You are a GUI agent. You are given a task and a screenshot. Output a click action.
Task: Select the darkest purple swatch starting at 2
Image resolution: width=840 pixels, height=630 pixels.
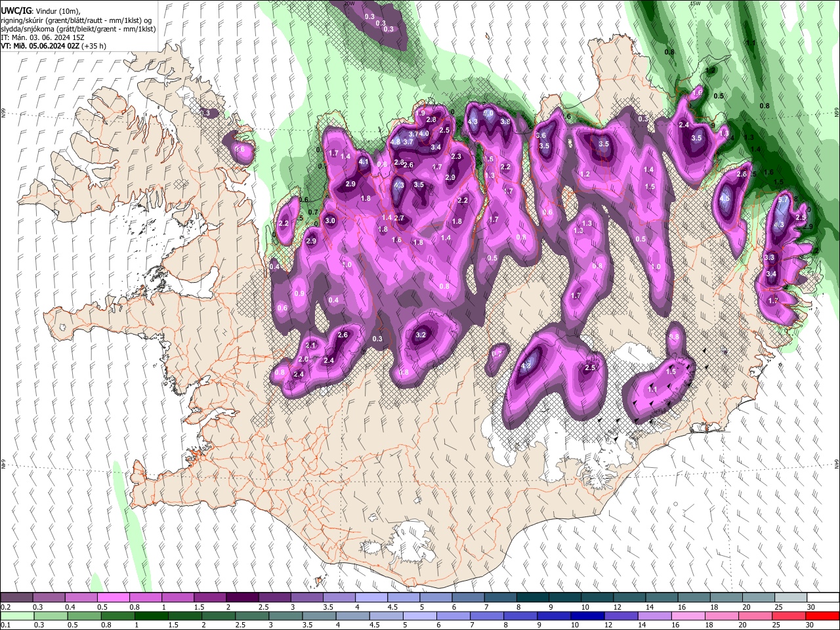(242, 598)
